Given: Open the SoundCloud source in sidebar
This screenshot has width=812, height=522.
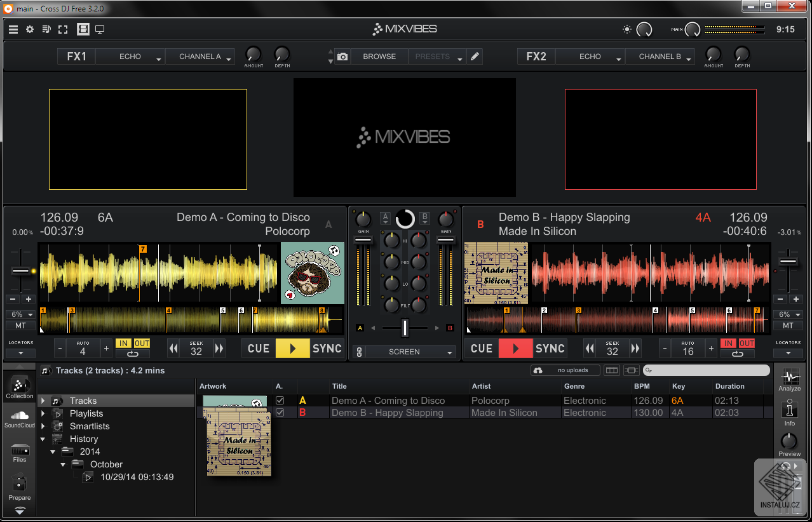Looking at the screenshot, I should (20, 418).
